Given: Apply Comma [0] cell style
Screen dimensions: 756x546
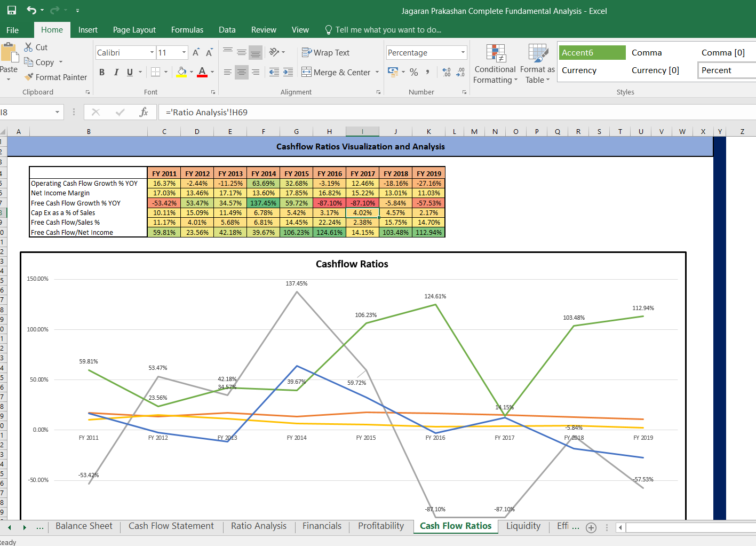Looking at the screenshot, I should click(727, 52).
